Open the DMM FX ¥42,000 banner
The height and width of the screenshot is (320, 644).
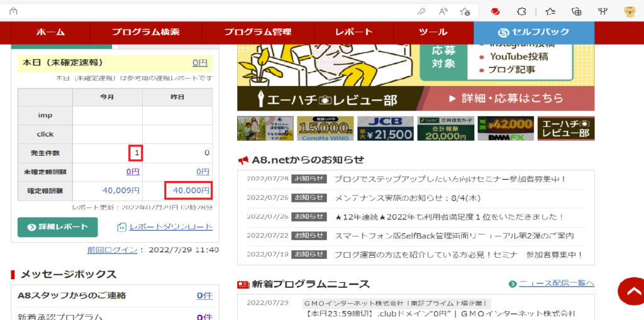click(506, 129)
